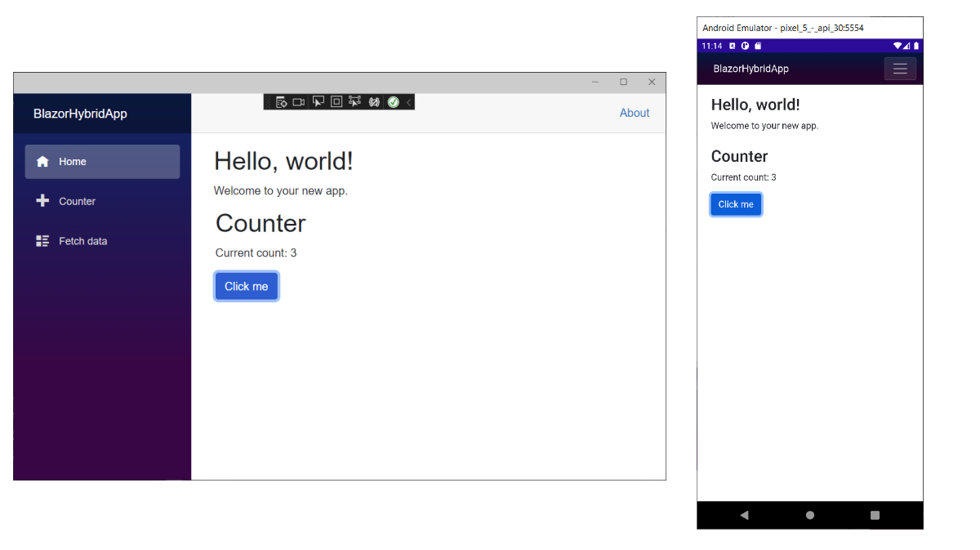Click the debug toolbar drag grip dots
The image size is (980, 550).
[x=269, y=101]
